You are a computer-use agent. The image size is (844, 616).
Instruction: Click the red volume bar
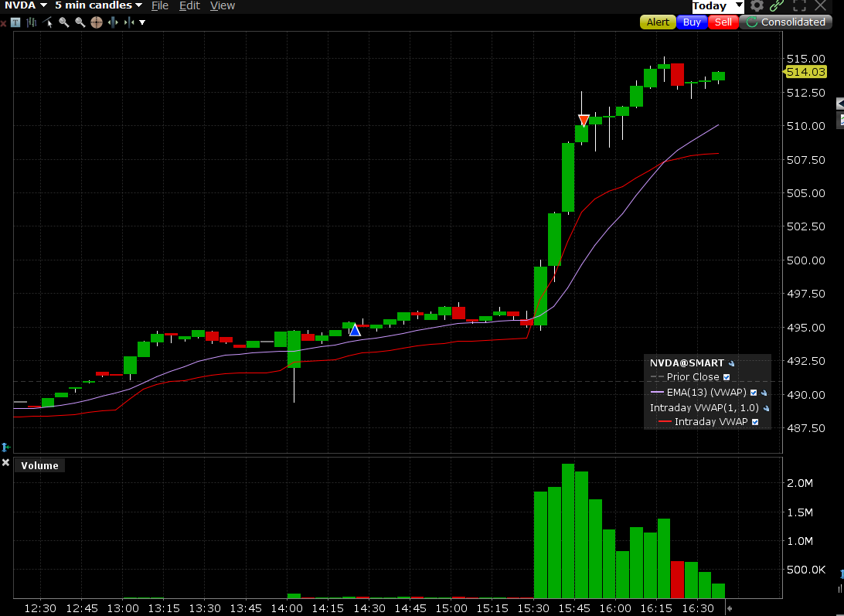pos(677,580)
